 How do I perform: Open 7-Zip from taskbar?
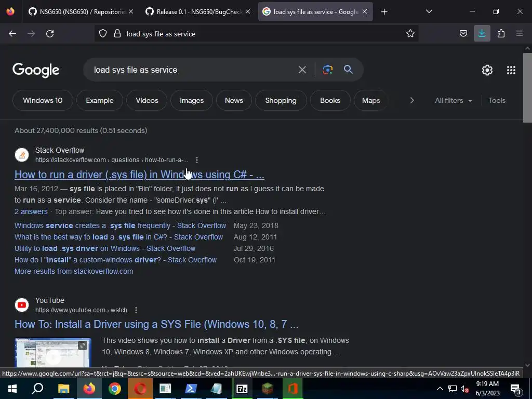(x=242, y=389)
